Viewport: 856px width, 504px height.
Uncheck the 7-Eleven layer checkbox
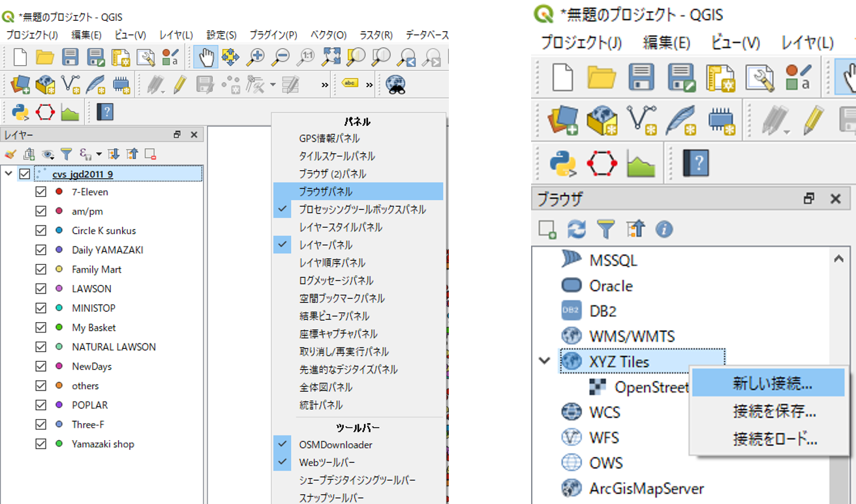point(41,192)
